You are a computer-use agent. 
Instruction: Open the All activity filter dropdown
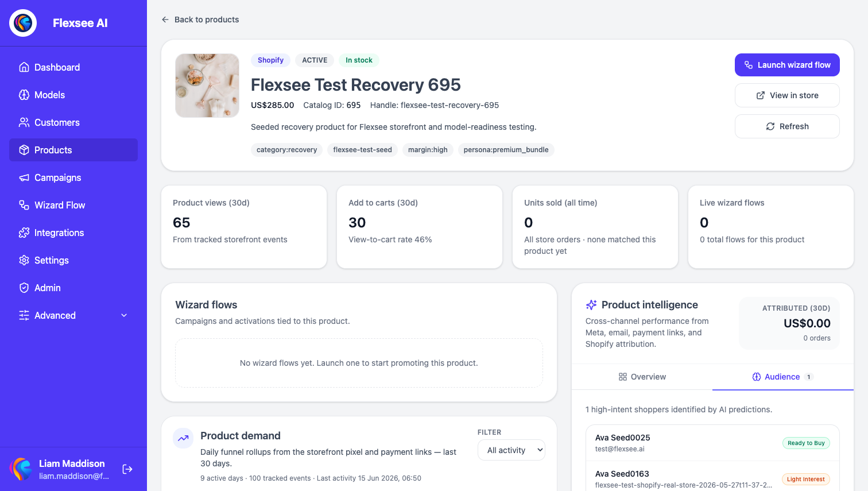point(511,450)
